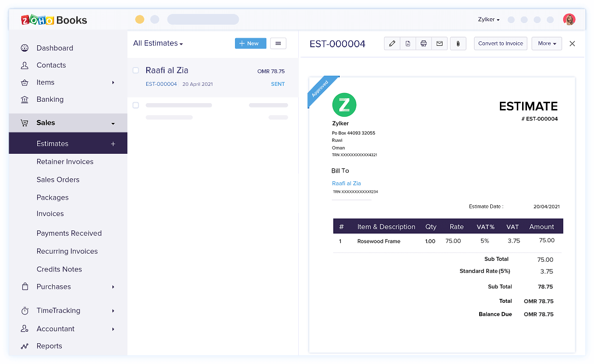Select the Raafi al Zia estimate row name
This screenshot has width=594, height=364.
(x=167, y=70)
